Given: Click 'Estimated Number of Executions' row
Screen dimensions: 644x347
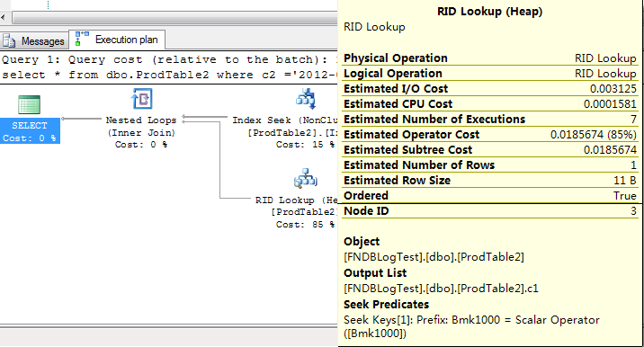Looking at the screenshot, I should coord(490,119).
